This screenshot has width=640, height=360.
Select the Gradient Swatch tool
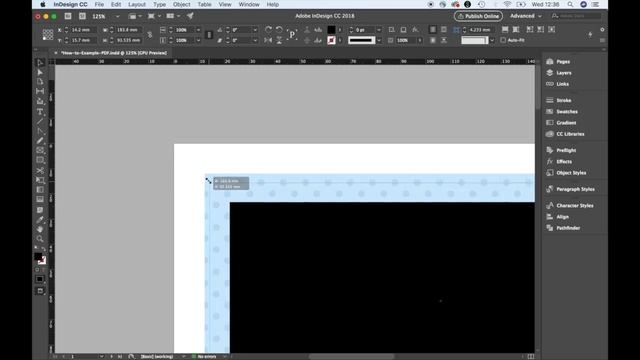tap(40, 190)
